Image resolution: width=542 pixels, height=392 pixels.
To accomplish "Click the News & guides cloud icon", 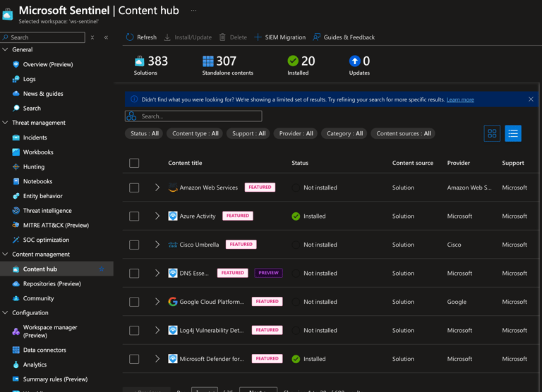I will coord(16,94).
